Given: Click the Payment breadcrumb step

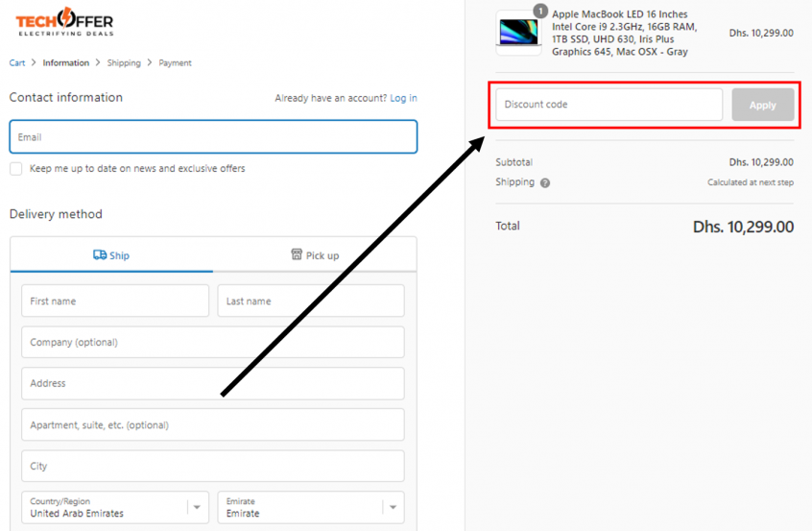Looking at the screenshot, I should click(x=175, y=62).
